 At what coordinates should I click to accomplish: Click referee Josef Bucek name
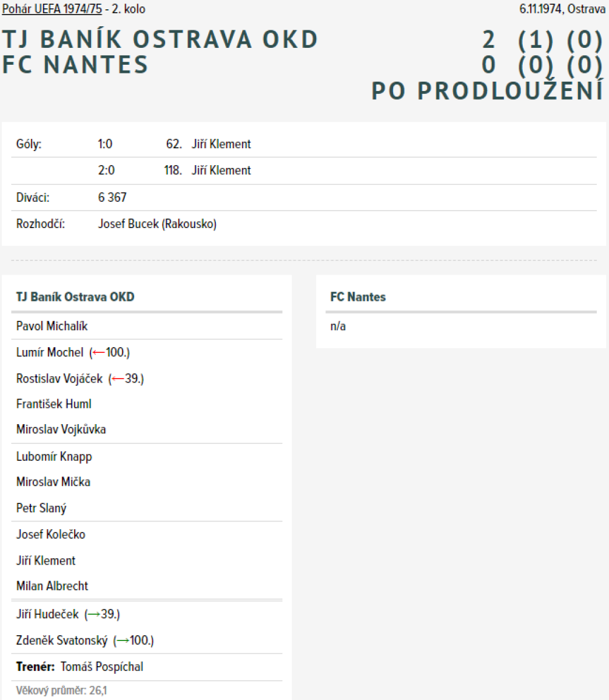pos(128,224)
